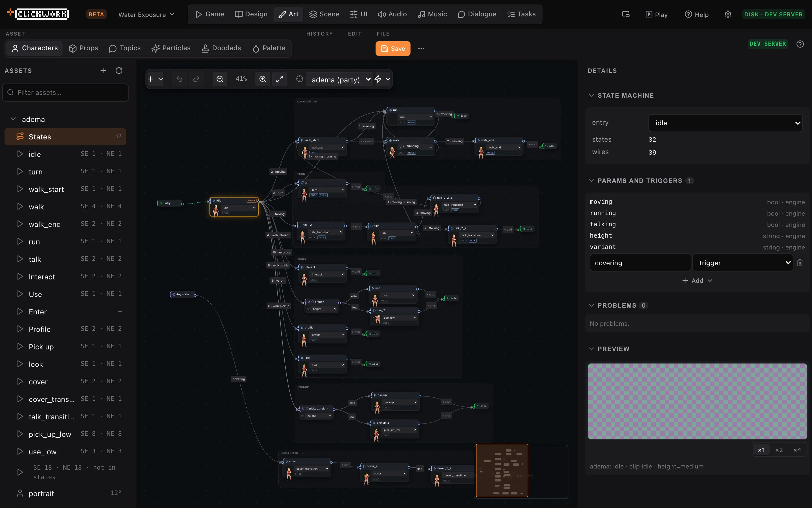812x508 pixels.
Task: Collapse the Params and Triggers section
Action: [x=592, y=180]
